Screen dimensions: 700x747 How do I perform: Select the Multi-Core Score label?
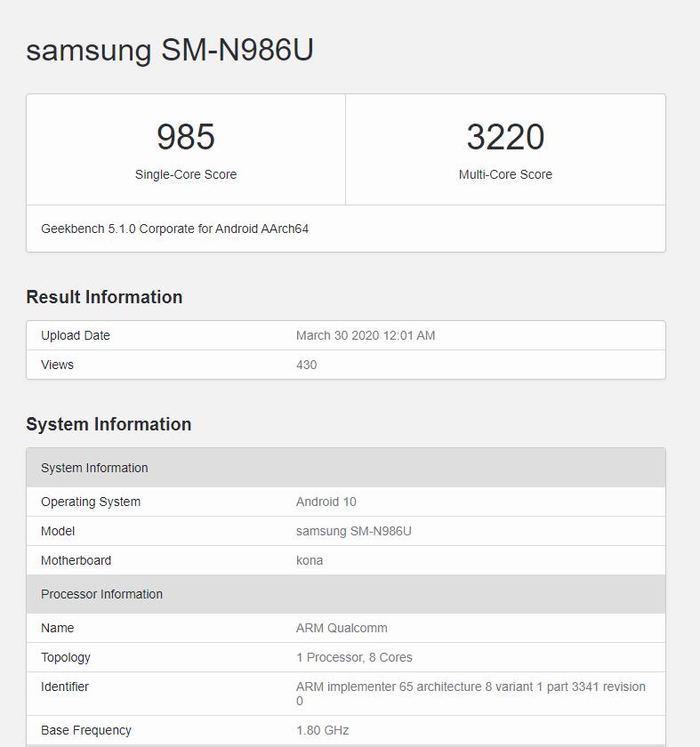pos(505,174)
